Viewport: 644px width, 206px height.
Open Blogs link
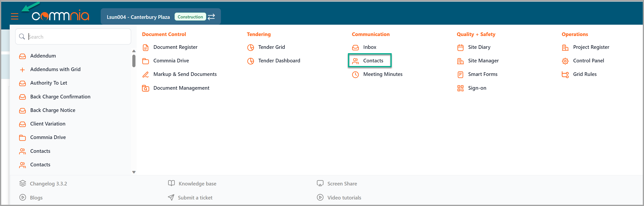36,198
